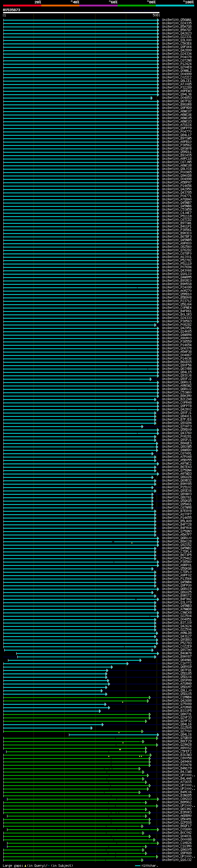The width and height of the screenshot is (197, 868).
Task: Click the green ~80% identity scale segment
Action: (136, 6)
